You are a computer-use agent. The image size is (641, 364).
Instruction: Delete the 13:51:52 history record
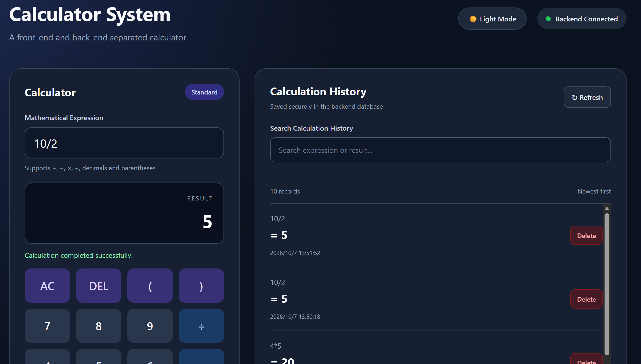click(586, 236)
